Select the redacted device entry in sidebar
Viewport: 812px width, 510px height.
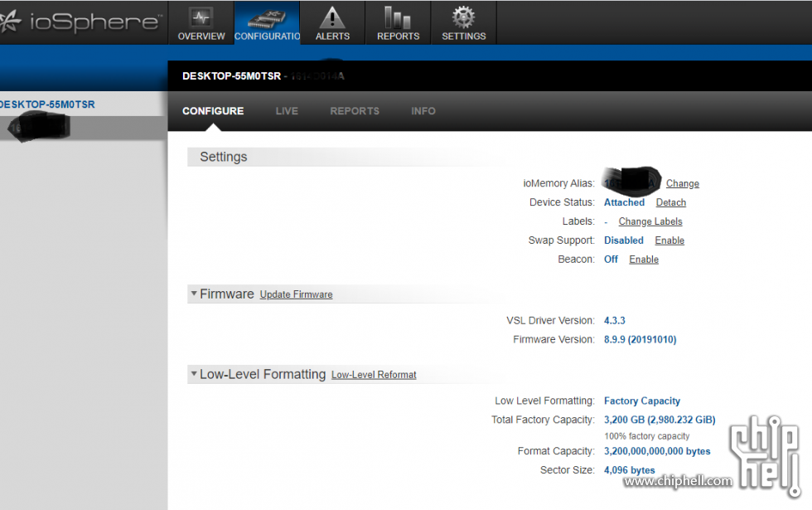(84, 128)
